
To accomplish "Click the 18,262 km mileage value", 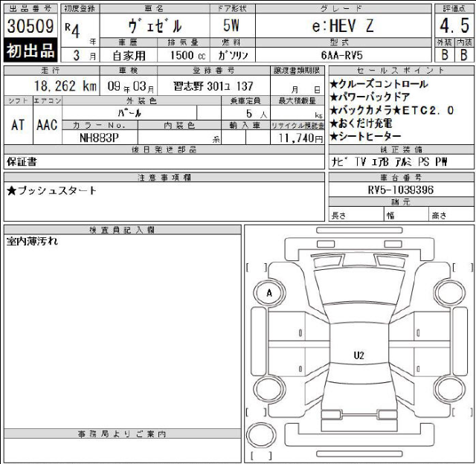I will [x=56, y=86].
